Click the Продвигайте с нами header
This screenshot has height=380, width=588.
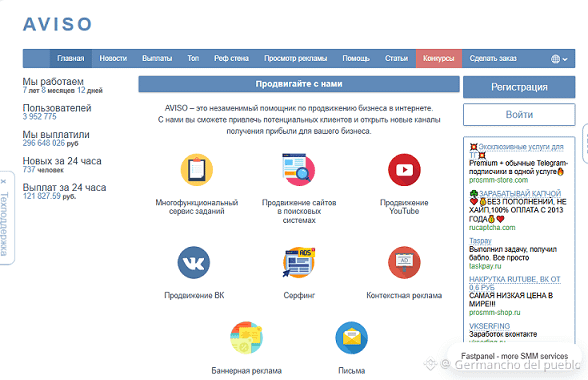pyautogui.click(x=299, y=84)
